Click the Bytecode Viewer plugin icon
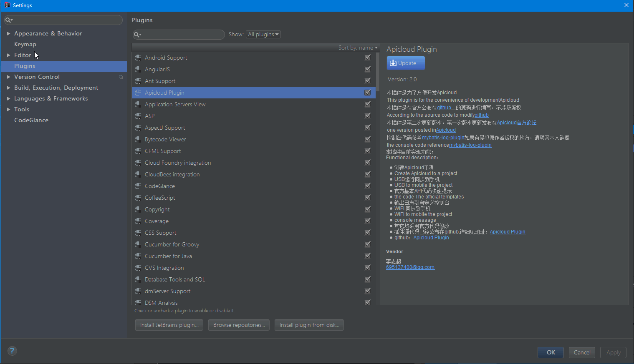Screen dimensions: 634x364 point(138,139)
